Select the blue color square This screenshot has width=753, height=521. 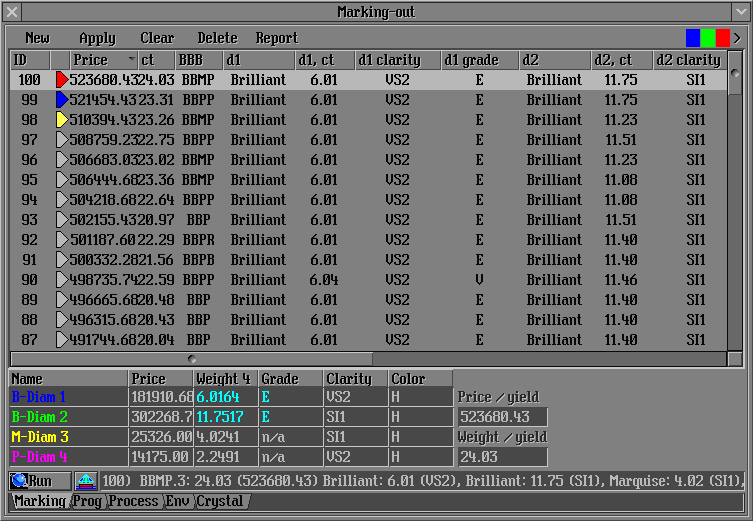(693, 38)
